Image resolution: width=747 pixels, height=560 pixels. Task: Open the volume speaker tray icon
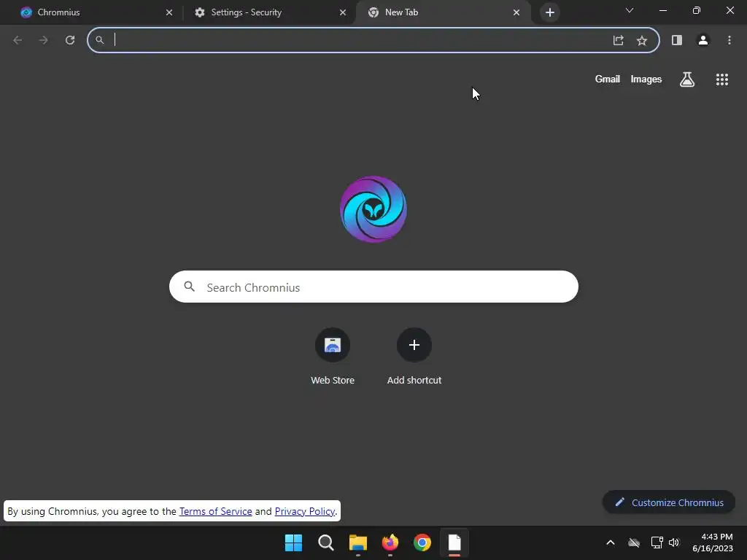674,542
